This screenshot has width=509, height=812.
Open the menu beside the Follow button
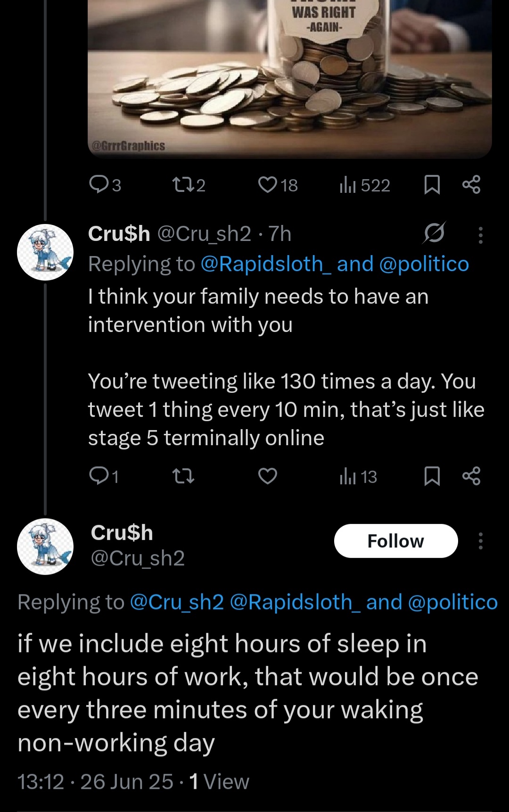click(480, 541)
